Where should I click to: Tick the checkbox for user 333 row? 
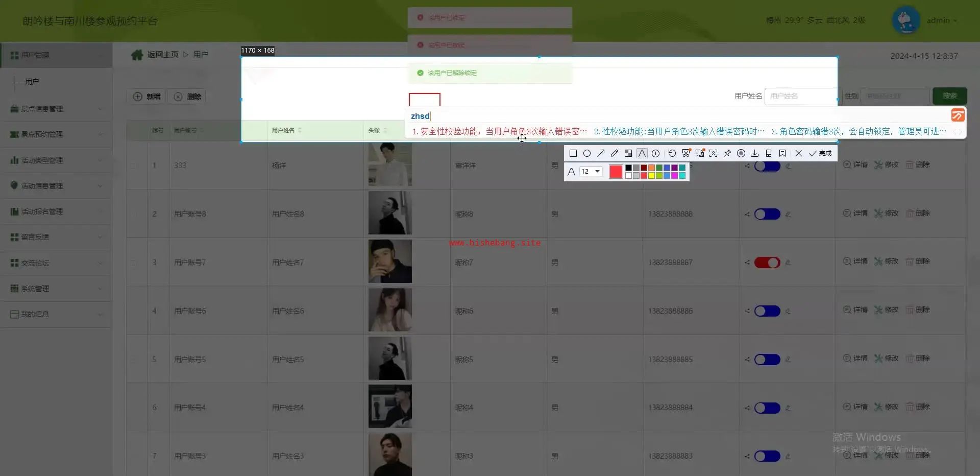133,165
